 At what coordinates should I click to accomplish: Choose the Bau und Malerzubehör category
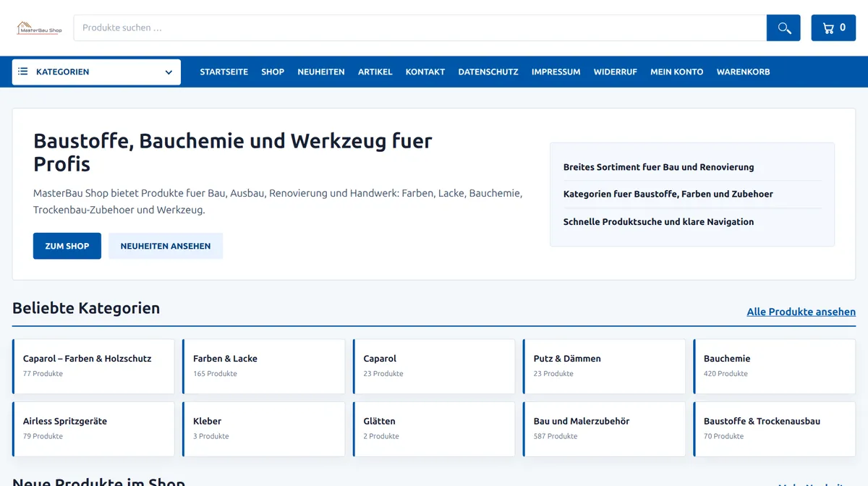(x=604, y=429)
